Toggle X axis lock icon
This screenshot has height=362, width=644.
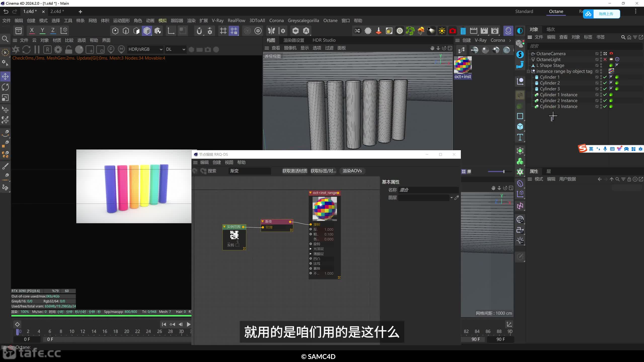(32, 31)
